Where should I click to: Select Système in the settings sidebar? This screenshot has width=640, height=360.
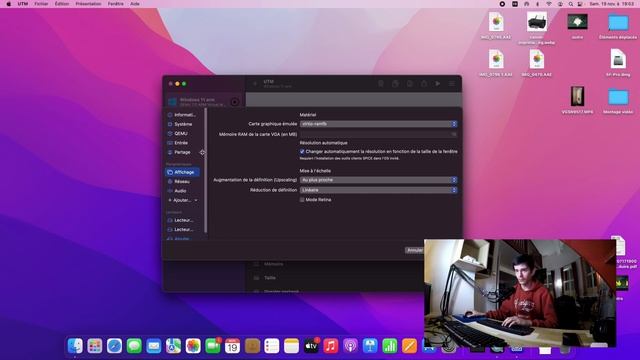182,124
